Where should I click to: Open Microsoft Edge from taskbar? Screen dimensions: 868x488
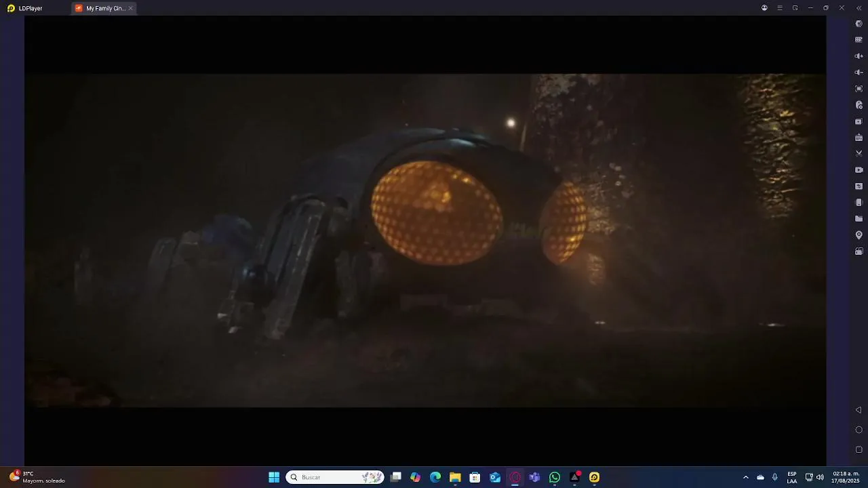(x=435, y=477)
